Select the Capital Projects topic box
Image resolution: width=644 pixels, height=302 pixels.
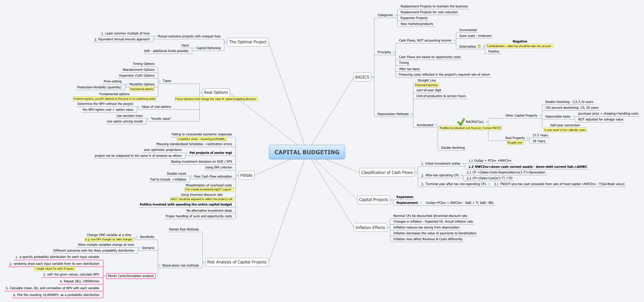coord(373,200)
